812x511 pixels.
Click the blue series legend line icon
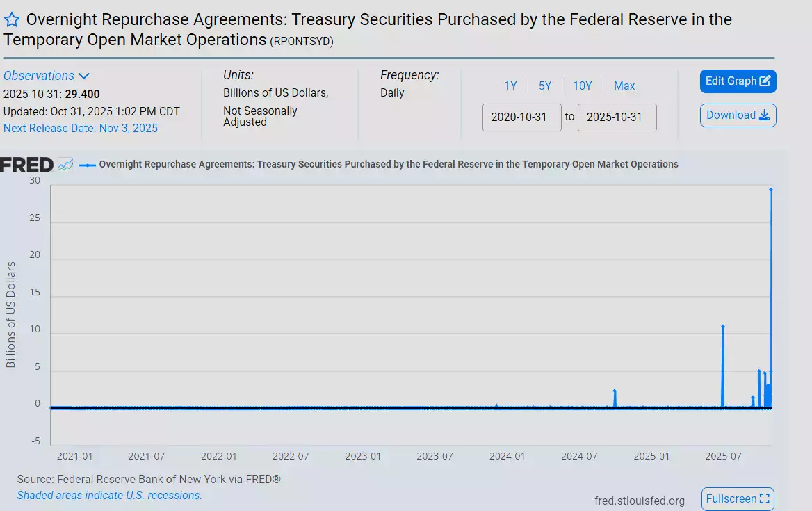click(87, 164)
